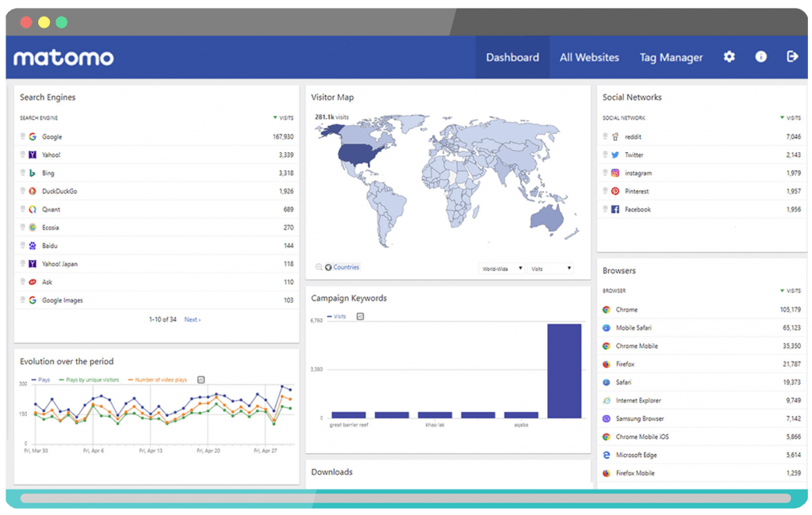812x515 pixels.
Task: Click the zoom-out magnifier on Visitor Map
Action: (317, 267)
